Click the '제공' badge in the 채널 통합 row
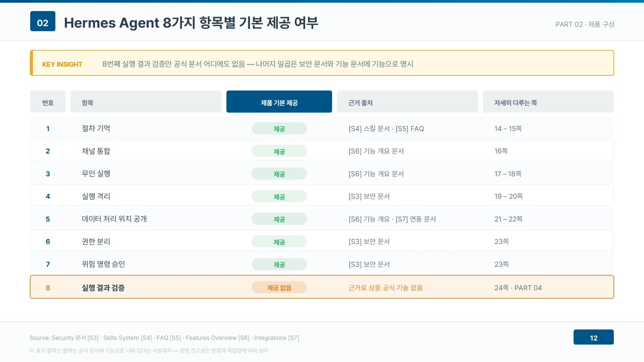Viewport: 644px width, 362px height. point(279,151)
